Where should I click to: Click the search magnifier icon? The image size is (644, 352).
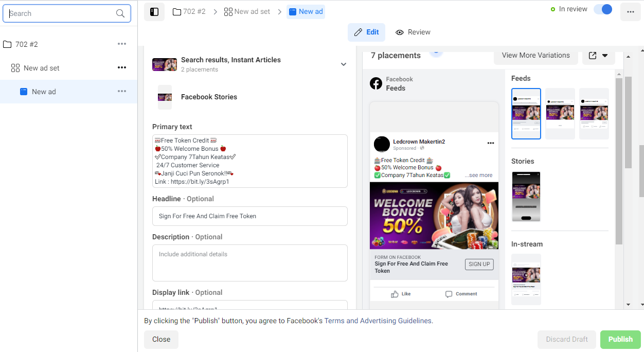120,14
